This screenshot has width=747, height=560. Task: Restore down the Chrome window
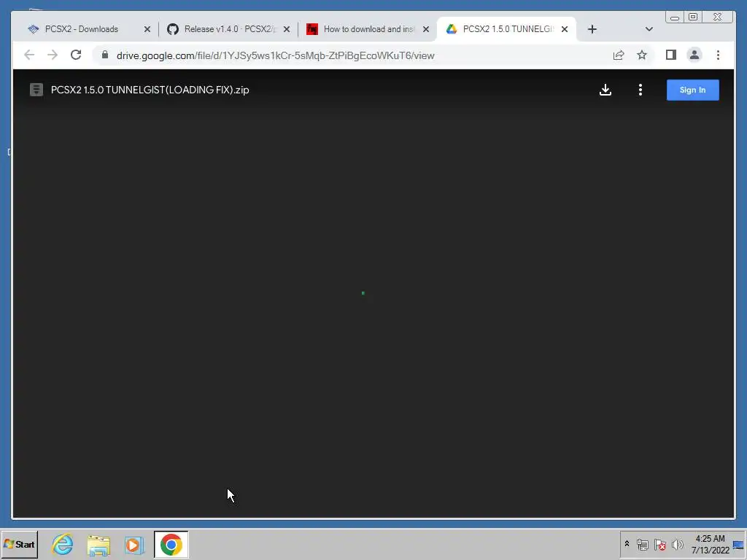coord(693,17)
